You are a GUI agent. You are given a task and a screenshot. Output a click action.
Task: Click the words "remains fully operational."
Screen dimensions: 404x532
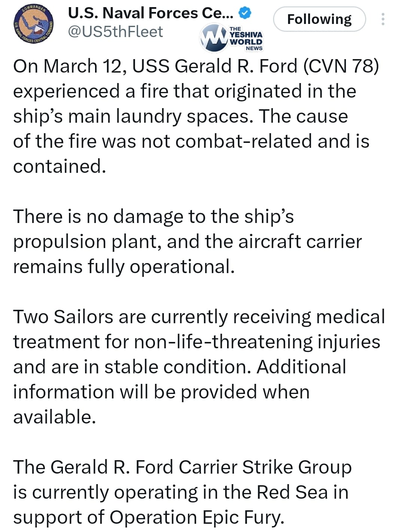[124, 267]
